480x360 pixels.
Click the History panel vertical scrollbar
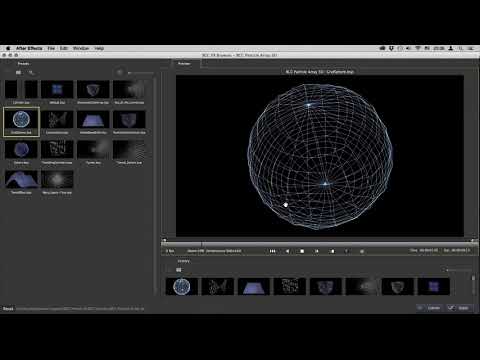473,285
